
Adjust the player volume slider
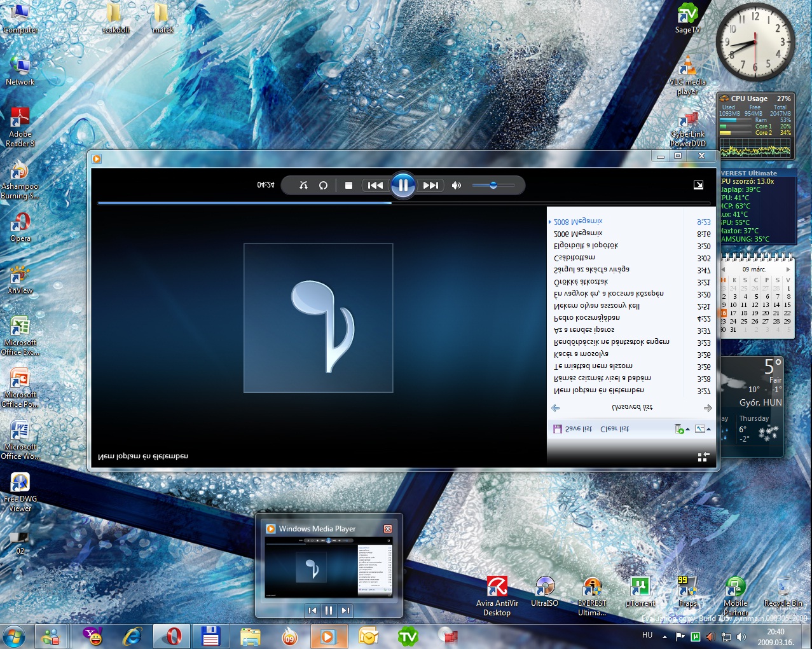tap(493, 185)
